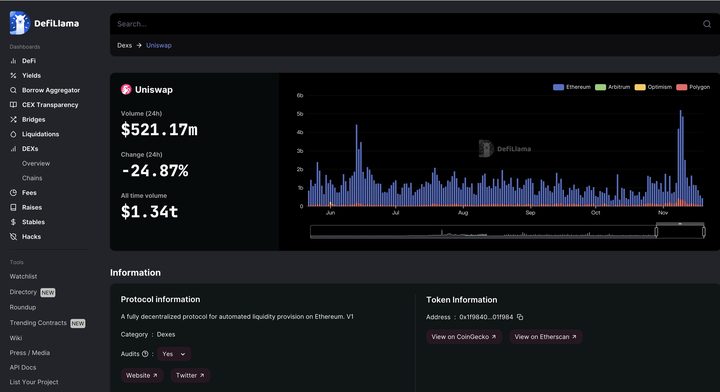This screenshot has width=720, height=392.
Task: Click the Hacks shield icon
Action: [13, 236]
